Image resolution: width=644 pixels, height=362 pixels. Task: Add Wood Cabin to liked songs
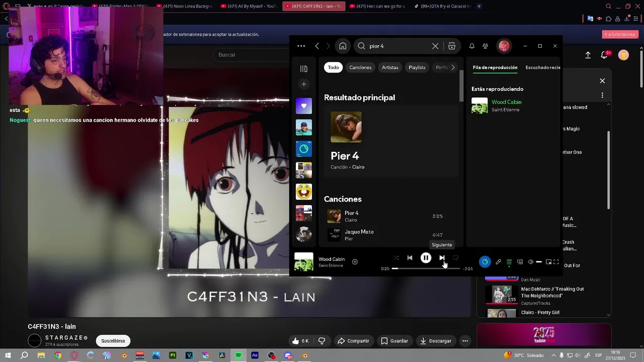point(355,261)
